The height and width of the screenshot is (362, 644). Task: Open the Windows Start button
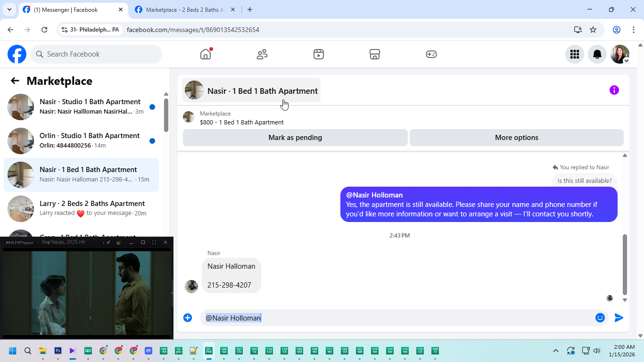click(x=13, y=351)
